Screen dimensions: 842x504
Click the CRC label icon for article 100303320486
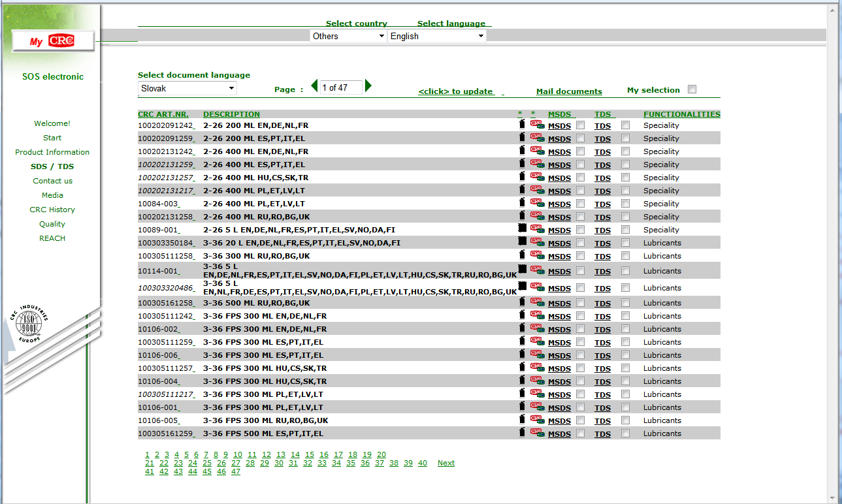537,287
